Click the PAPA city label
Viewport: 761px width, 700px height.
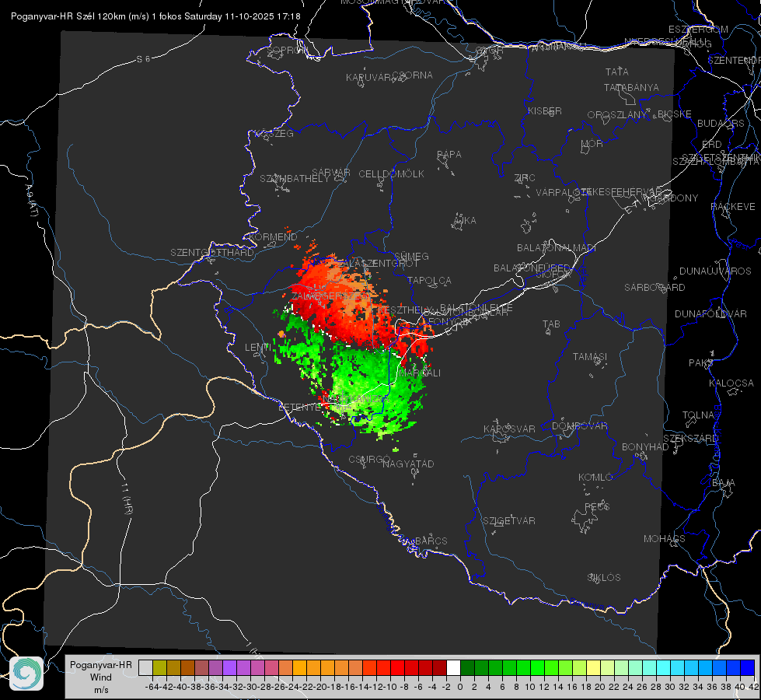pos(449,155)
